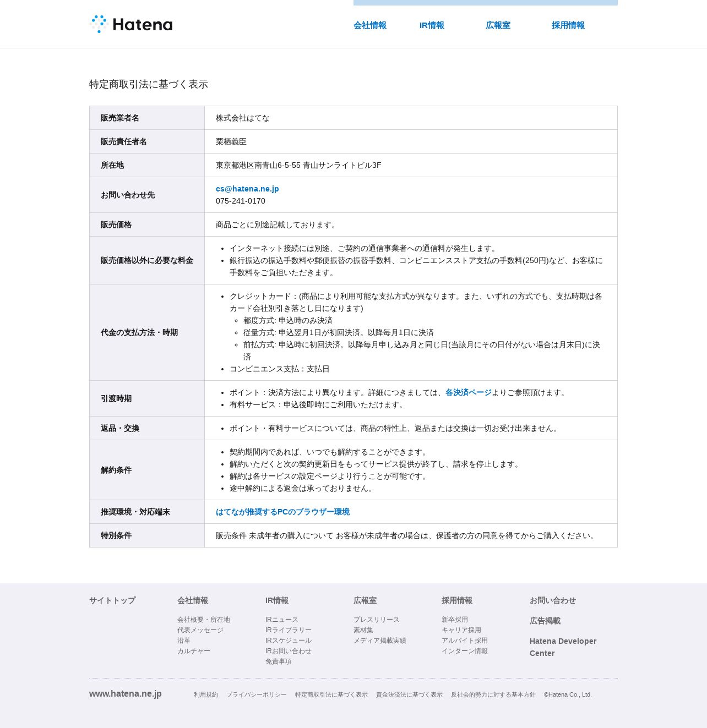Click the footer 広報室 heading
Screen dimensions: 707x728
pyautogui.click(x=365, y=600)
